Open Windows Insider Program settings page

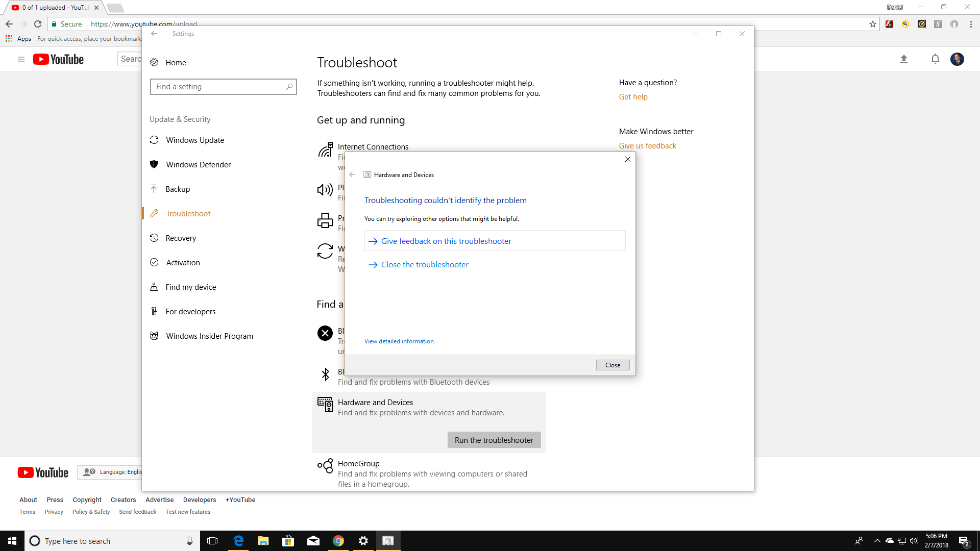[209, 336]
